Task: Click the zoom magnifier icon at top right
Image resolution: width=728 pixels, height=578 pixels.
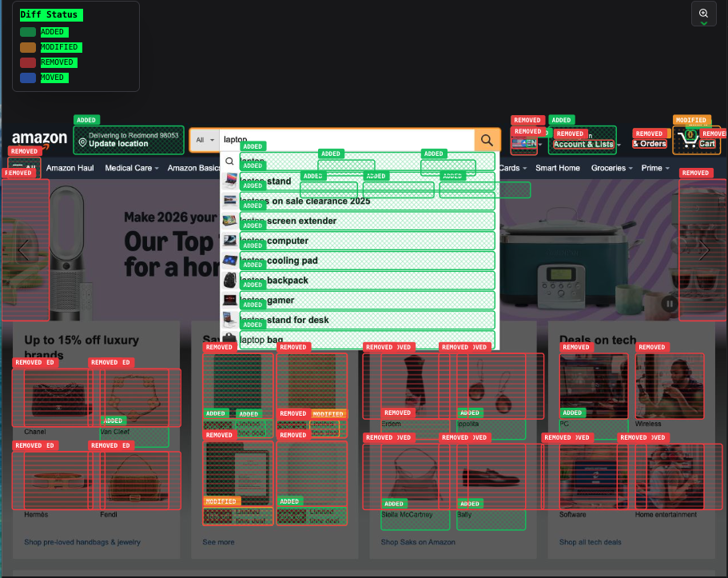Action: coord(703,14)
